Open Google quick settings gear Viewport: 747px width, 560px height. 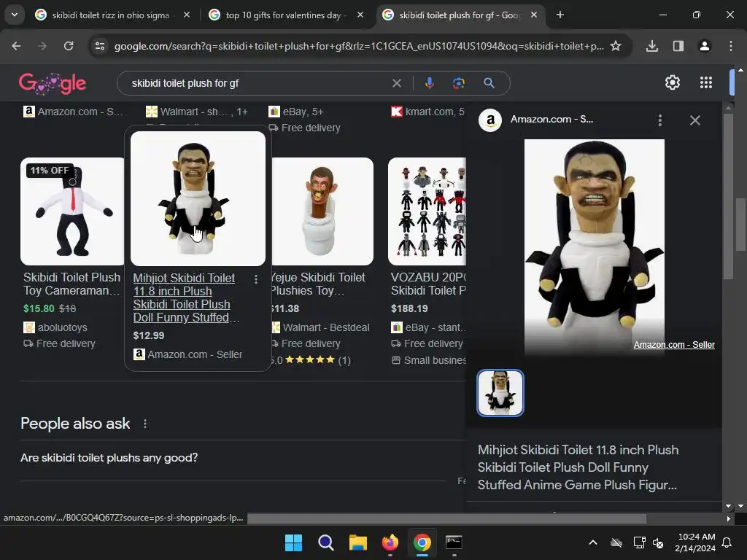click(672, 83)
